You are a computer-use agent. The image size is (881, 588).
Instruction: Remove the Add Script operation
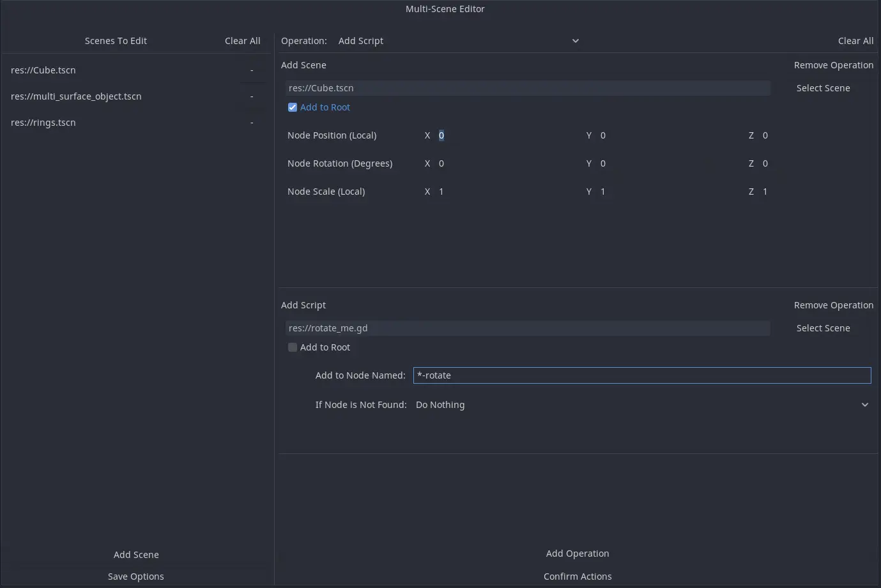pos(833,305)
